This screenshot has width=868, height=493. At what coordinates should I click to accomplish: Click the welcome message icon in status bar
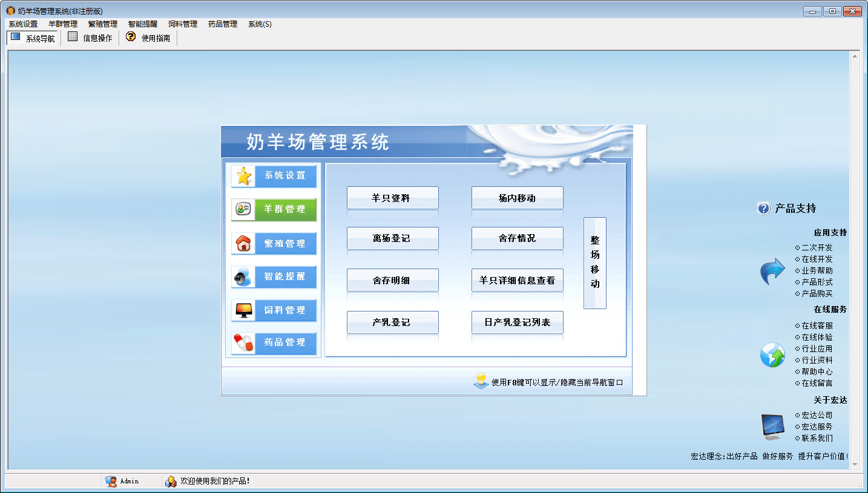(171, 482)
